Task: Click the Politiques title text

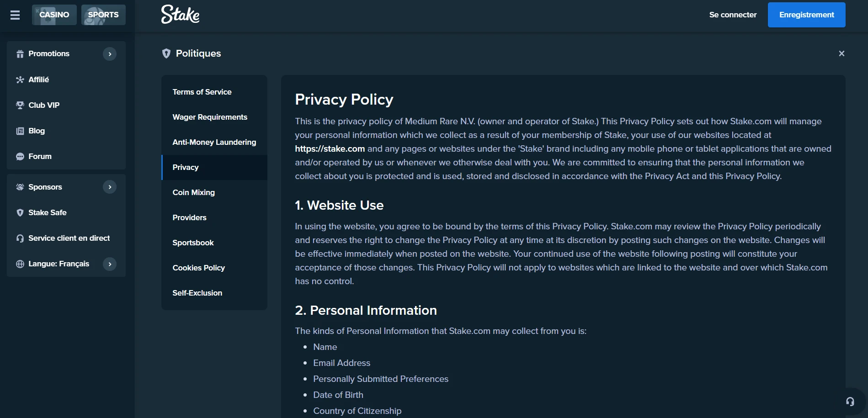Action: click(198, 53)
